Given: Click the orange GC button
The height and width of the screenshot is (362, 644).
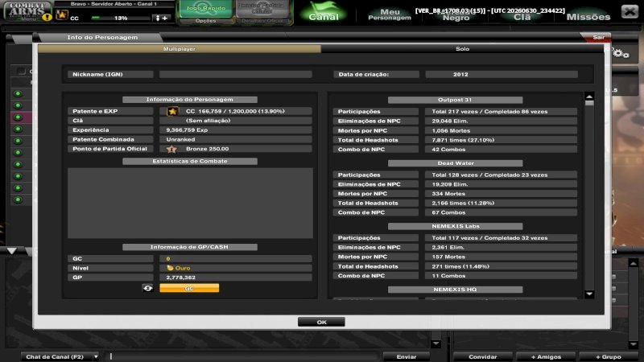Looking at the screenshot, I should click(x=189, y=288).
